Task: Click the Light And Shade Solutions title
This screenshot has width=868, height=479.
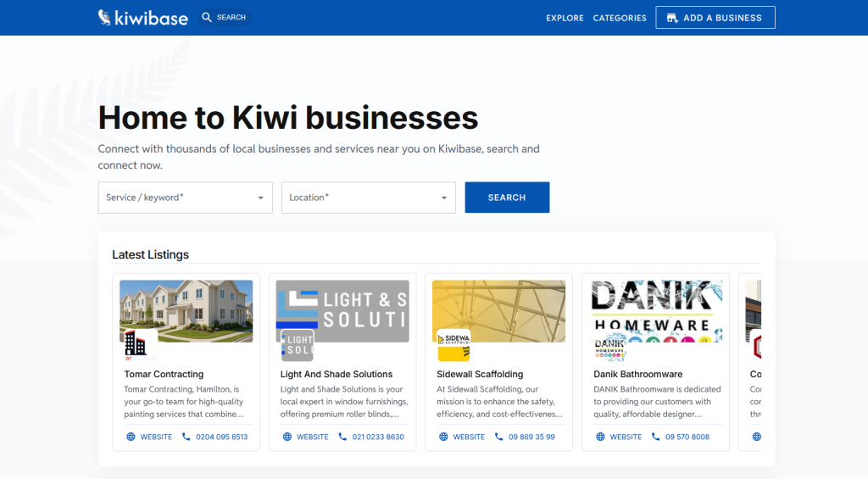Action: (336, 375)
